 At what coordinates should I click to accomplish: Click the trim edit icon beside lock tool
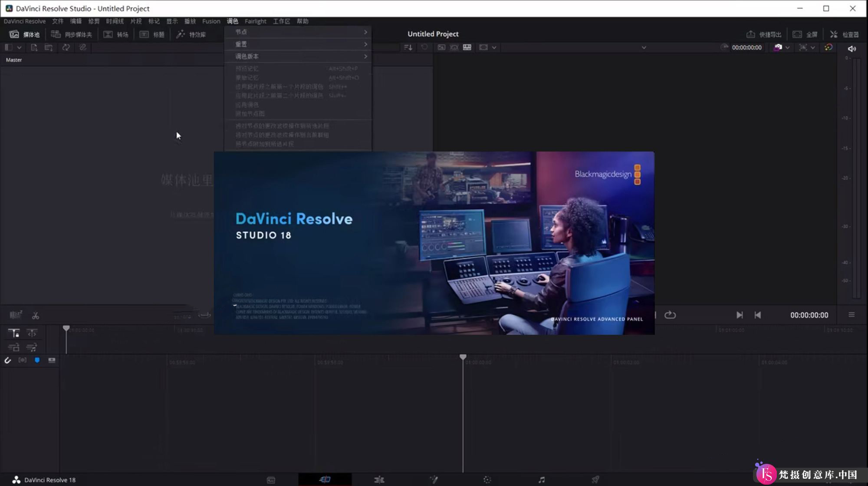point(32,333)
